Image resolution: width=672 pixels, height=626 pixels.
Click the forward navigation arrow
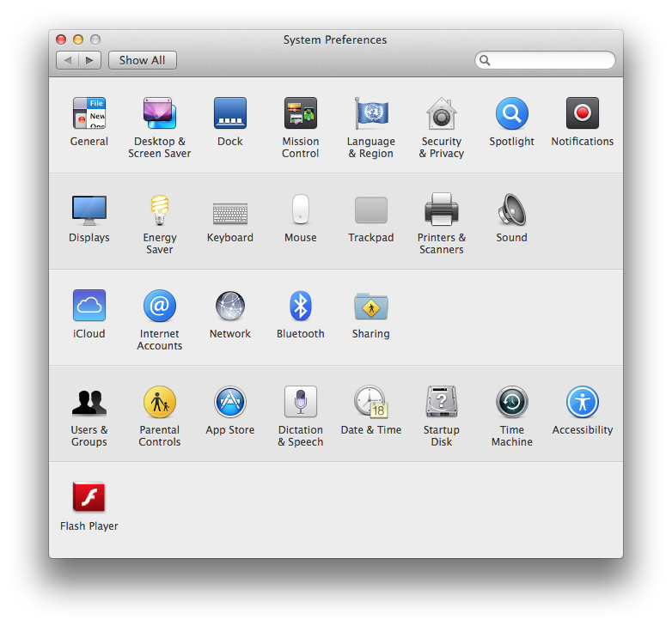pos(90,60)
